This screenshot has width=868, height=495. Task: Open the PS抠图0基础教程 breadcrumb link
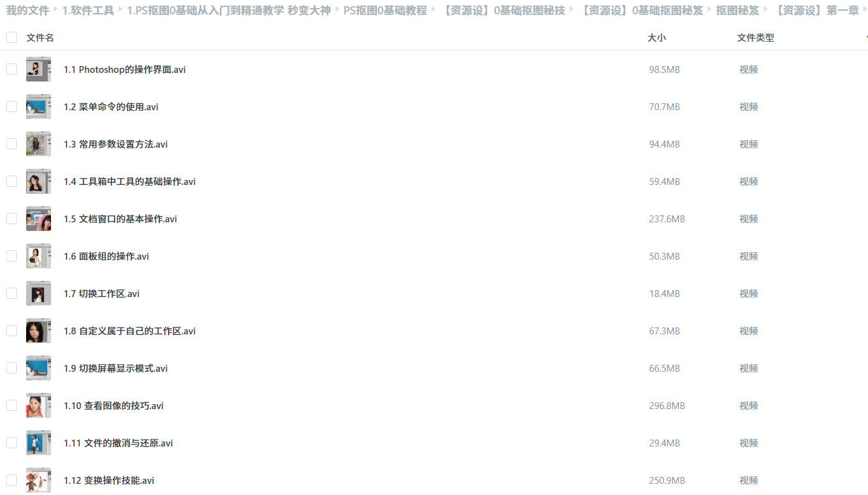click(385, 10)
